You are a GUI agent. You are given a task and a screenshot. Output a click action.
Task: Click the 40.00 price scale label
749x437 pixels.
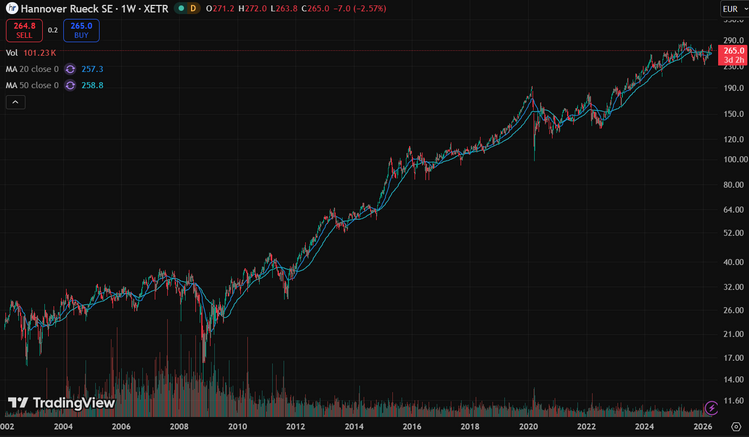pyautogui.click(x=734, y=262)
